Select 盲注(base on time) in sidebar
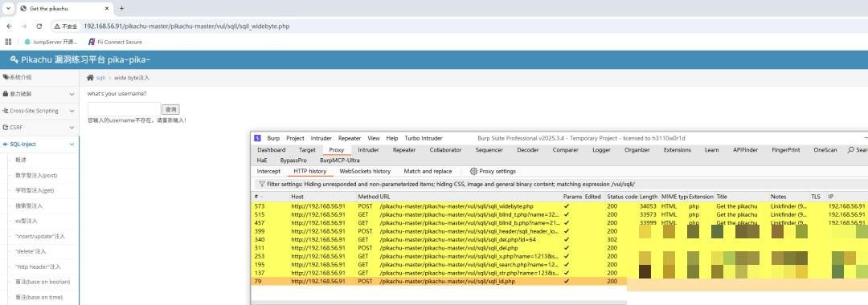Viewport: 868px width, 305px height. [39, 297]
